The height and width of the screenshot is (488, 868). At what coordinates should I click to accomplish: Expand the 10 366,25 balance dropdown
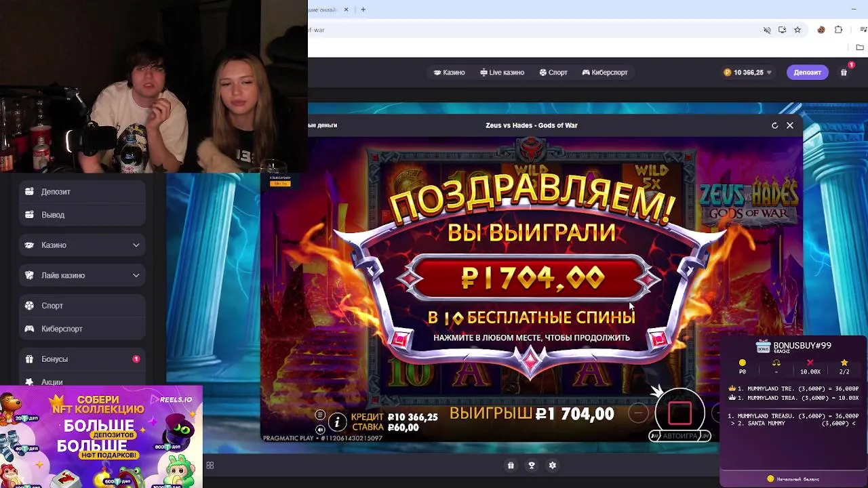tap(748, 73)
